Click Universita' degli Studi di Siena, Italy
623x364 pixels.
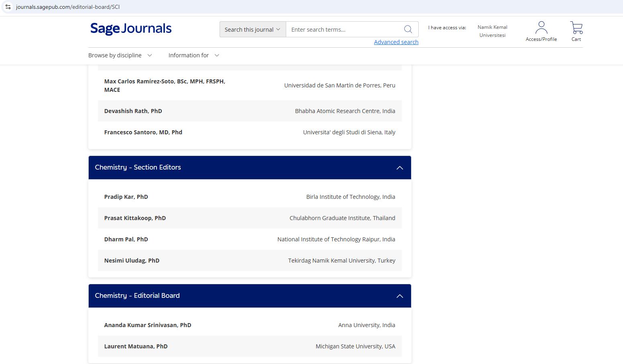pyautogui.click(x=349, y=132)
